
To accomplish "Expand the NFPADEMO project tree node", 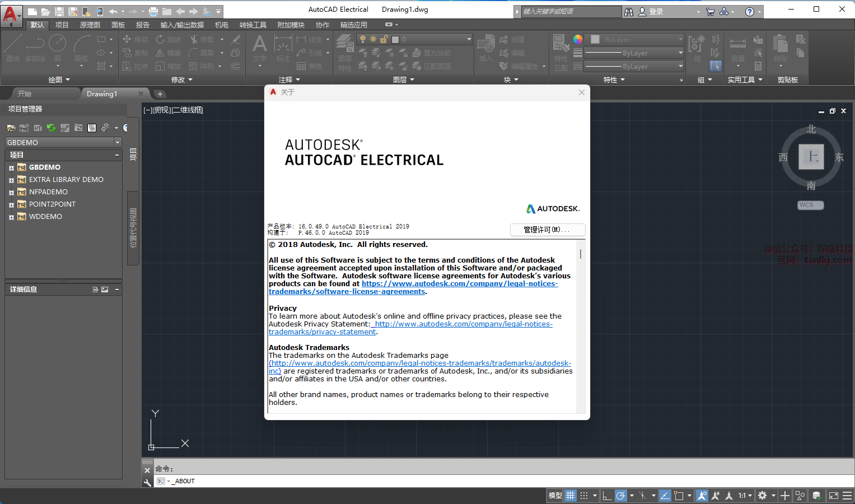I will click(11, 192).
